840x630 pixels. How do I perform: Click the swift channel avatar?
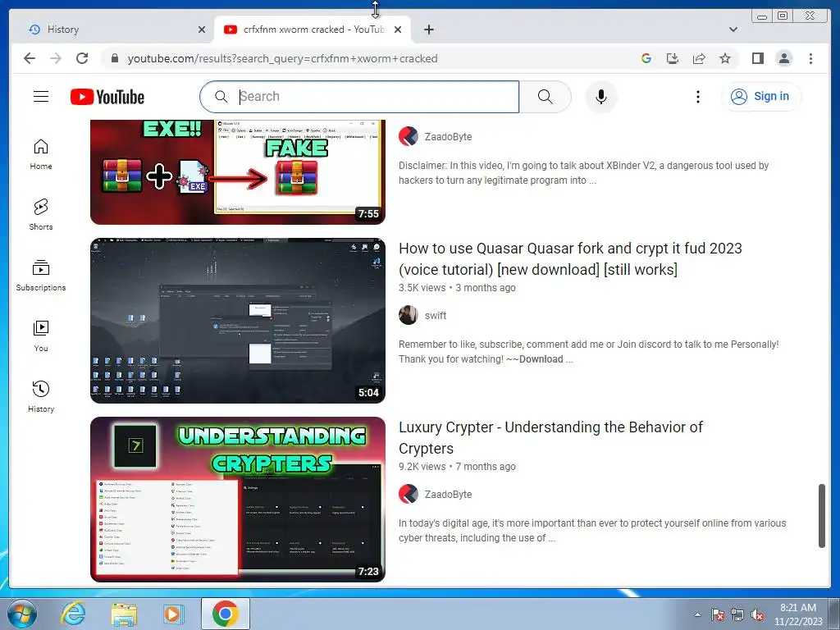tap(409, 315)
